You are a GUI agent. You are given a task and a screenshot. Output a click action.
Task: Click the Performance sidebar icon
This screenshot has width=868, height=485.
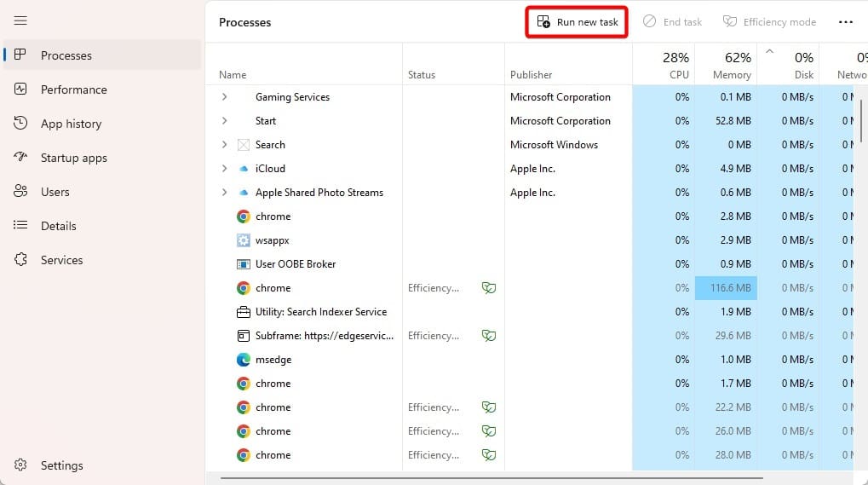(x=21, y=89)
